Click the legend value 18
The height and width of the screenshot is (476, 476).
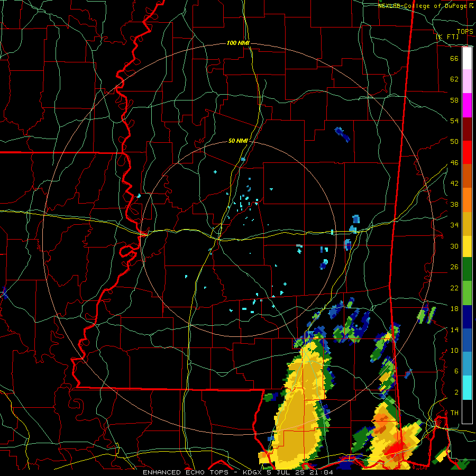(454, 309)
